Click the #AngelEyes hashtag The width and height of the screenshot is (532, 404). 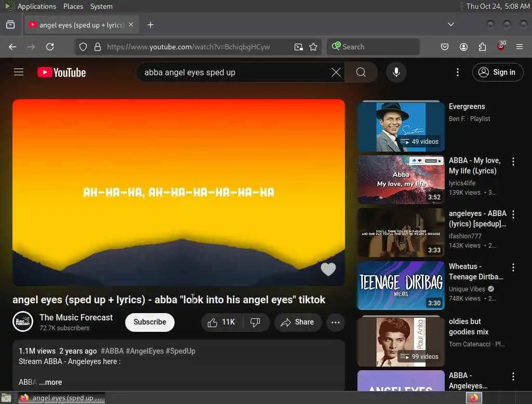[144, 351]
